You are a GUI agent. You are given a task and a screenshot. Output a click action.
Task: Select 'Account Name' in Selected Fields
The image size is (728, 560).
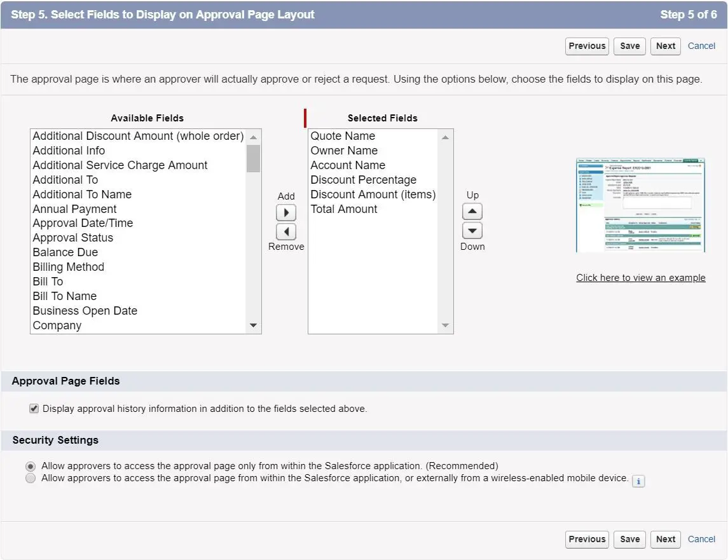373,165
